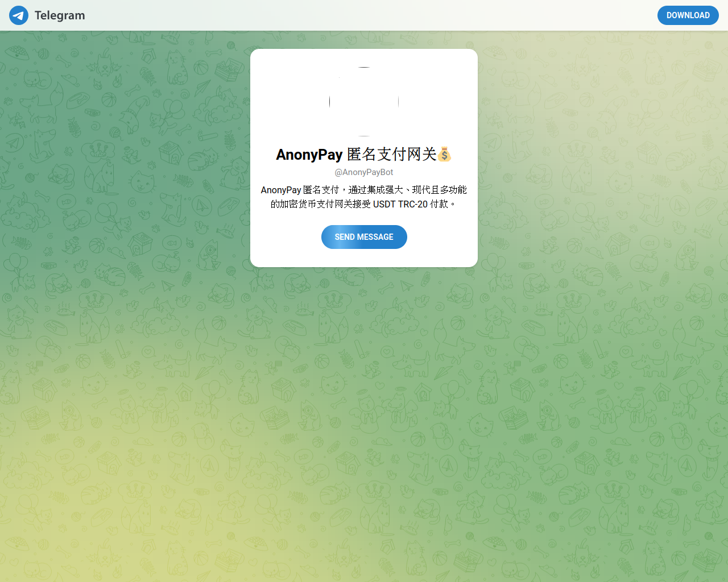The height and width of the screenshot is (582, 728).
Task: Click the Telegram paper plane logo icon
Action: click(x=19, y=15)
